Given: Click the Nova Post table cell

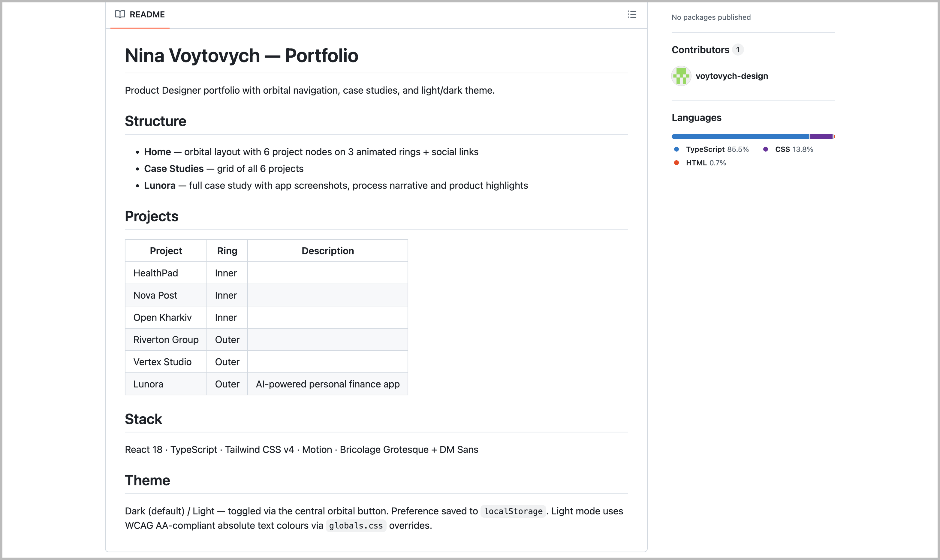Looking at the screenshot, I should click(x=166, y=296).
